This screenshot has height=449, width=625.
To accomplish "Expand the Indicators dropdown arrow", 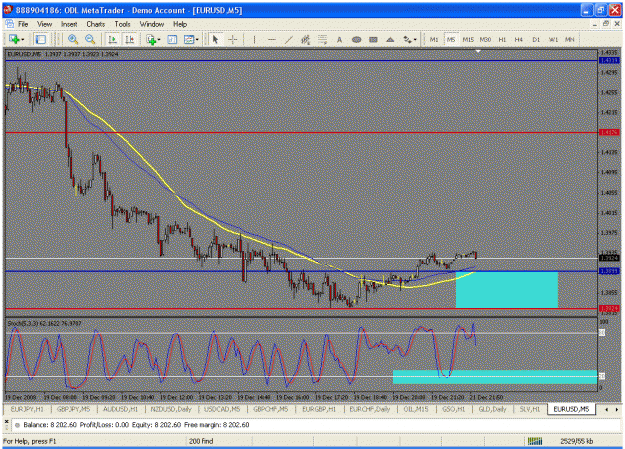I will click(x=159, y=39).
